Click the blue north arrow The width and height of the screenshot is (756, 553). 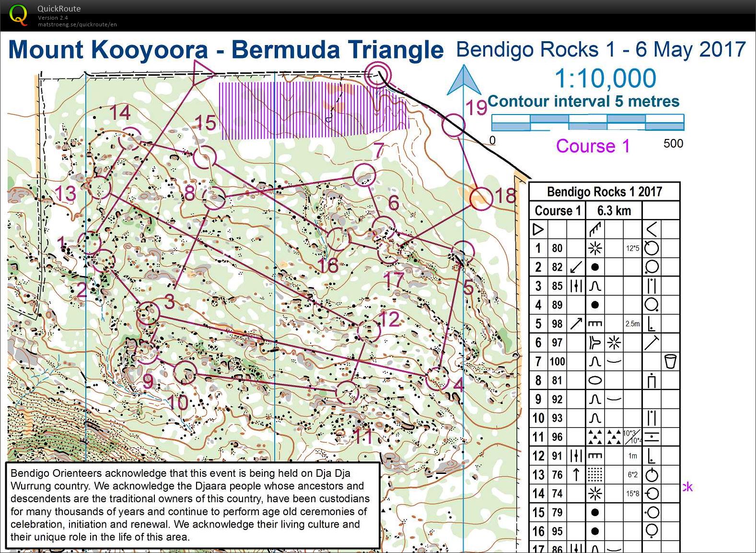(464, 81)
